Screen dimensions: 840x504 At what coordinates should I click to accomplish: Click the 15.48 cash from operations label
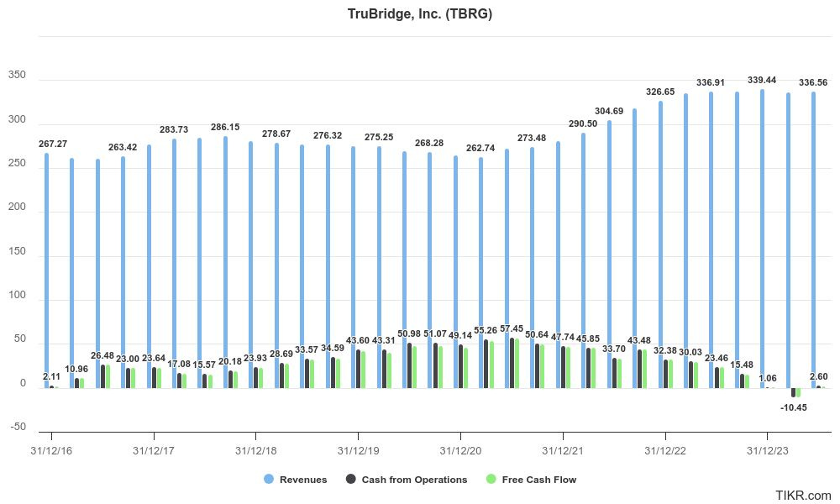742,365
